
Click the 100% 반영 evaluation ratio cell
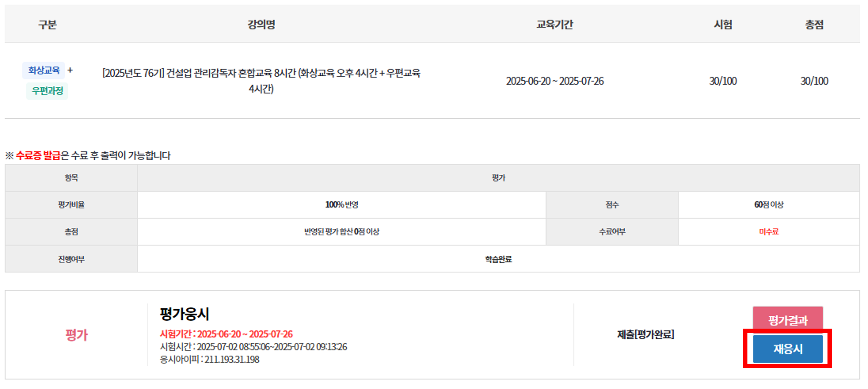click(341, 205)
